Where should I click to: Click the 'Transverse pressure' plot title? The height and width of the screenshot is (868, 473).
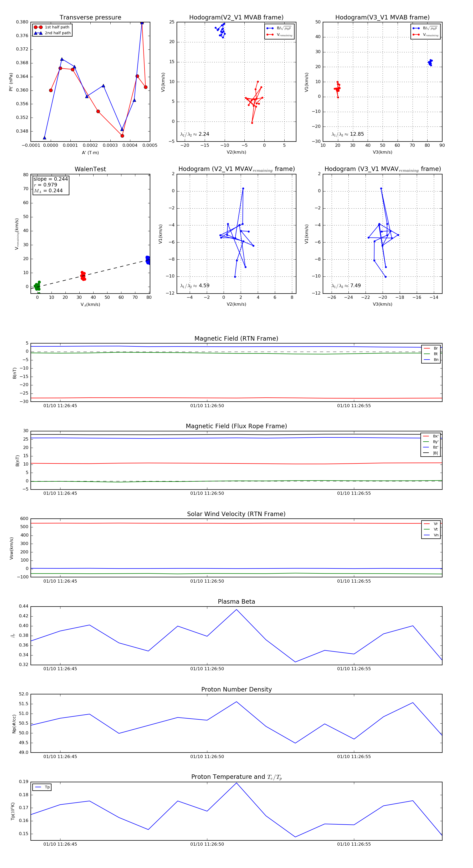(x=90, y=18)
